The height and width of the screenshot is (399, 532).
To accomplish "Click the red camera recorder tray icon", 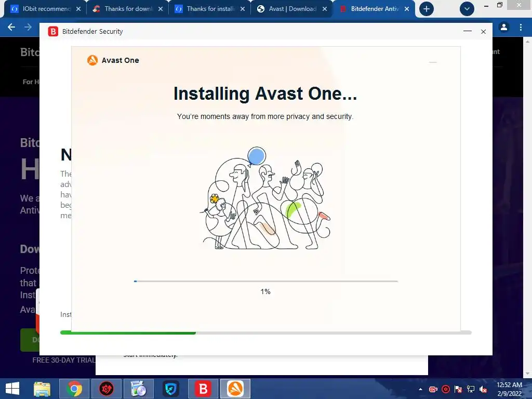I will [x=433, y=389].
